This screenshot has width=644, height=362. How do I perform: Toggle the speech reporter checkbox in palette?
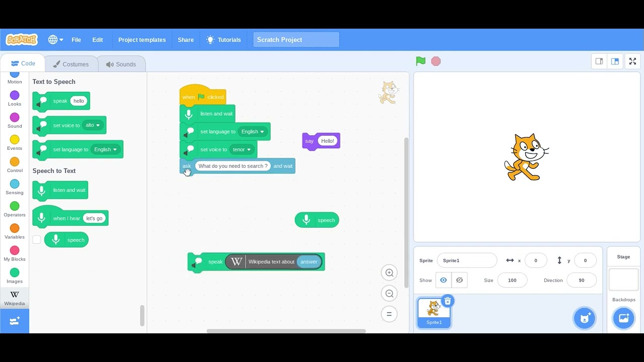[x=37, y=240]
